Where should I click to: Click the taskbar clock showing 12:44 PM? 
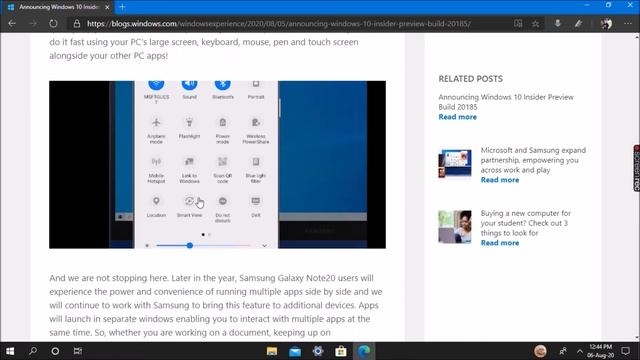pyautogui.click(x=600, y=351)
